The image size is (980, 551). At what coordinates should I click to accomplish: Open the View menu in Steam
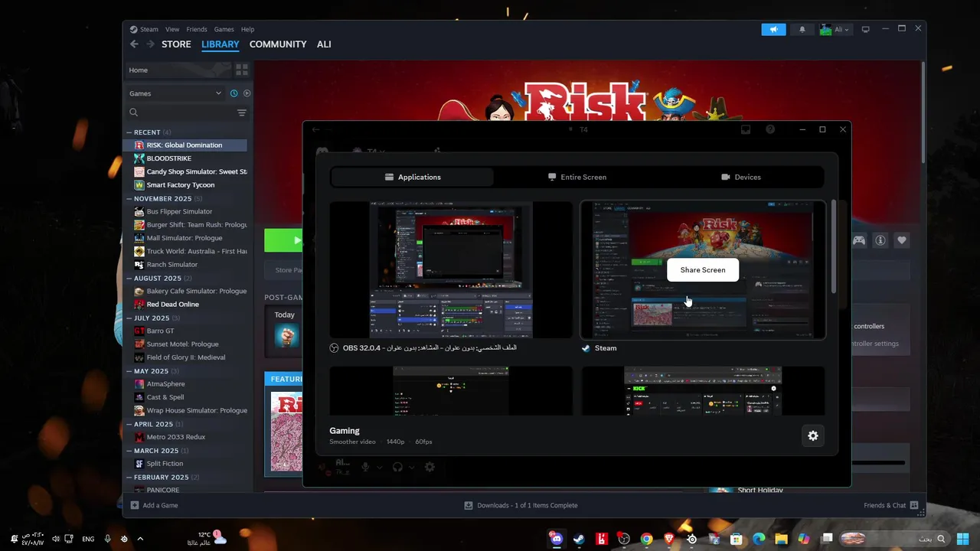coord(172,29)
